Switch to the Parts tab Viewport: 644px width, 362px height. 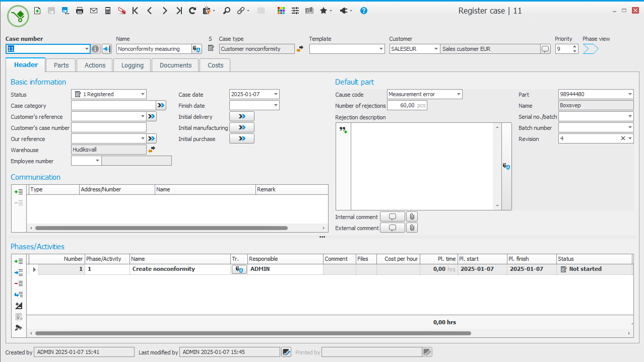click(x=61, y=65)
